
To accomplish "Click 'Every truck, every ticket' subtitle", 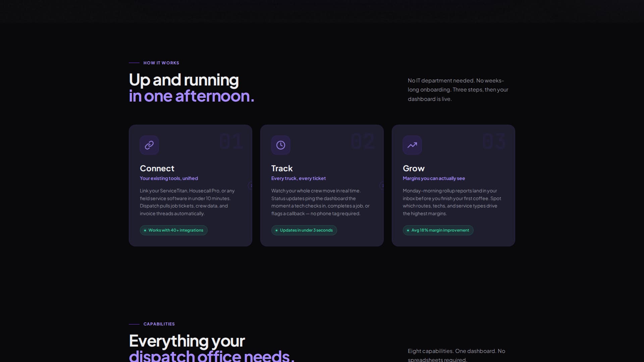I will coord(299,178).
